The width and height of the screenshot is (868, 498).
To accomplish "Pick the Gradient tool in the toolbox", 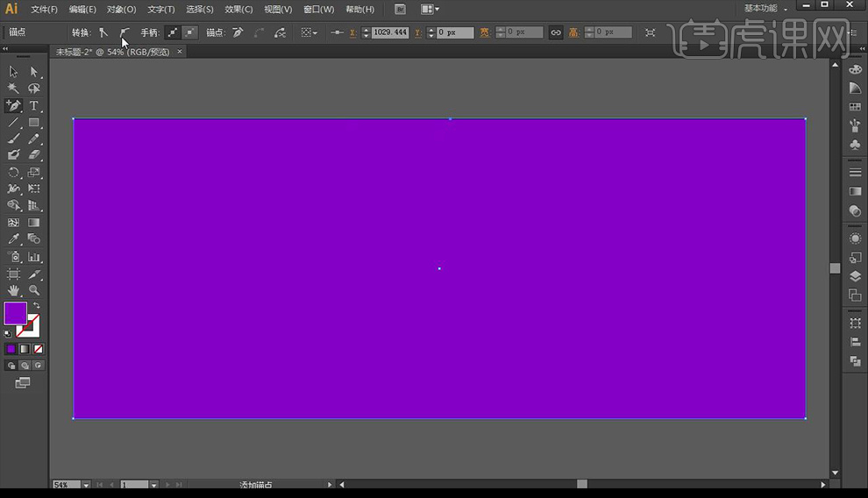I will [34, 223].
